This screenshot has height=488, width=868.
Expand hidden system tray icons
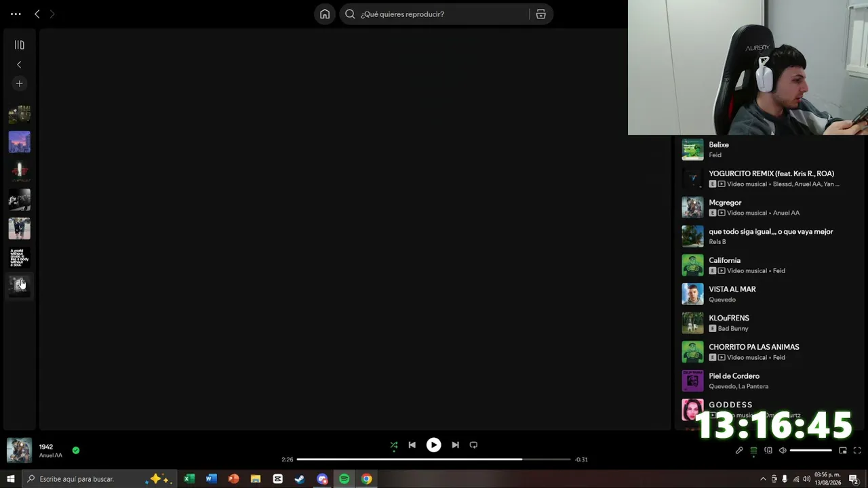click(763, 479)
